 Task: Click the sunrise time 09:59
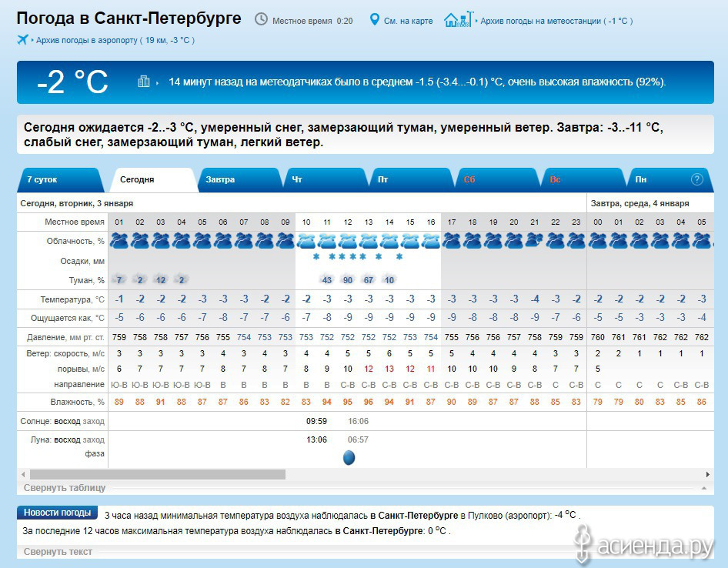tap(316, 421)
